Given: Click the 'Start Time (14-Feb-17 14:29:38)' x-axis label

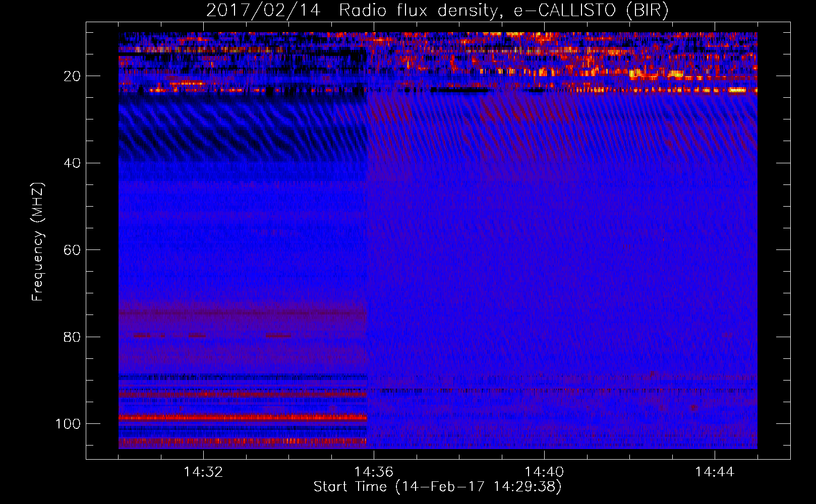Looking at the screenshot, I should point(437,487).
